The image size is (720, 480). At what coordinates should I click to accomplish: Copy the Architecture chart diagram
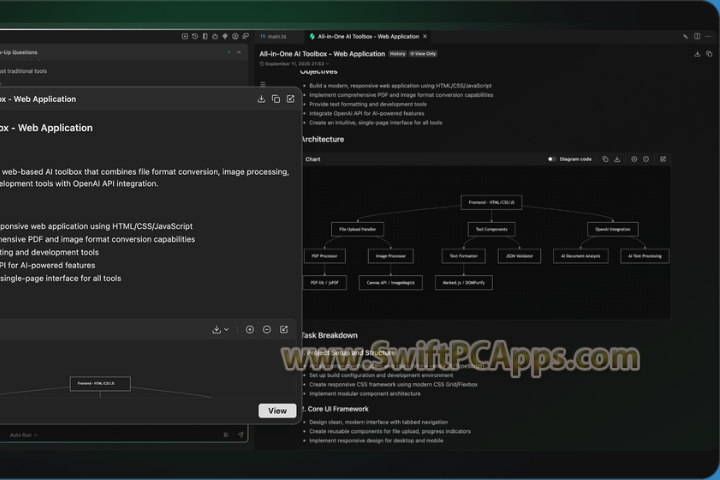coord(605,159)
